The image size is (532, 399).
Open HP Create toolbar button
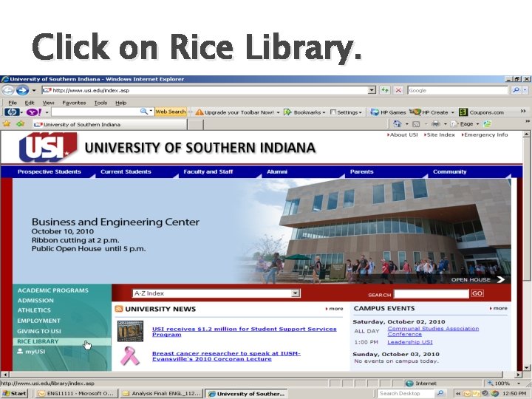pos(432,112)
